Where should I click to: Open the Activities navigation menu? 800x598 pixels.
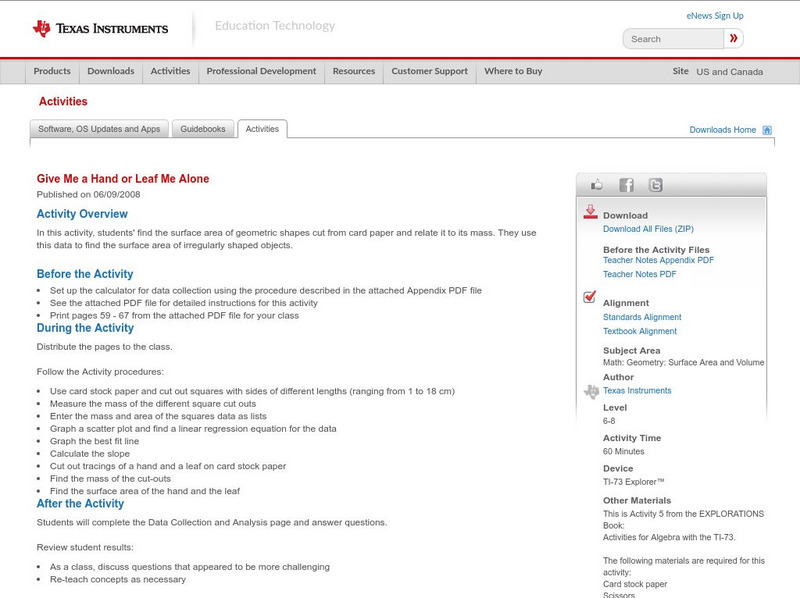click(170, 71)
